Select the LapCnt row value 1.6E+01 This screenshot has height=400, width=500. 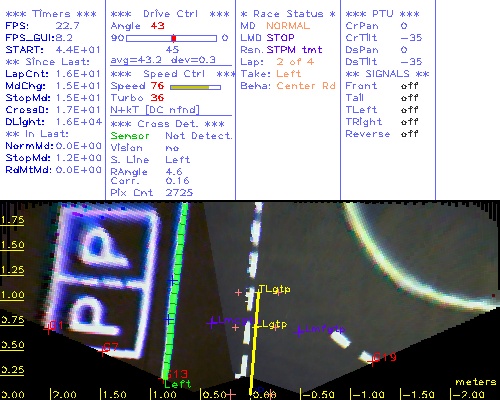point(78,74)
